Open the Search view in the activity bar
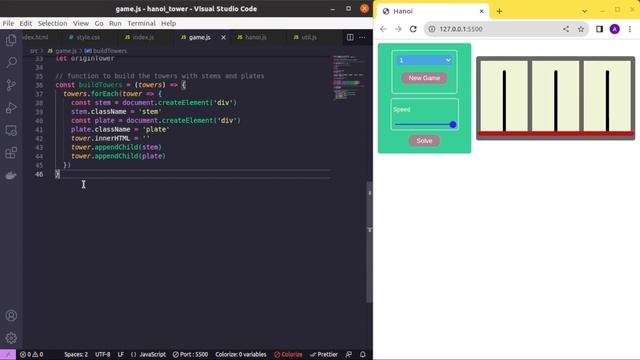This screenshot has width=640, height=360. click(x=11, y=62)
